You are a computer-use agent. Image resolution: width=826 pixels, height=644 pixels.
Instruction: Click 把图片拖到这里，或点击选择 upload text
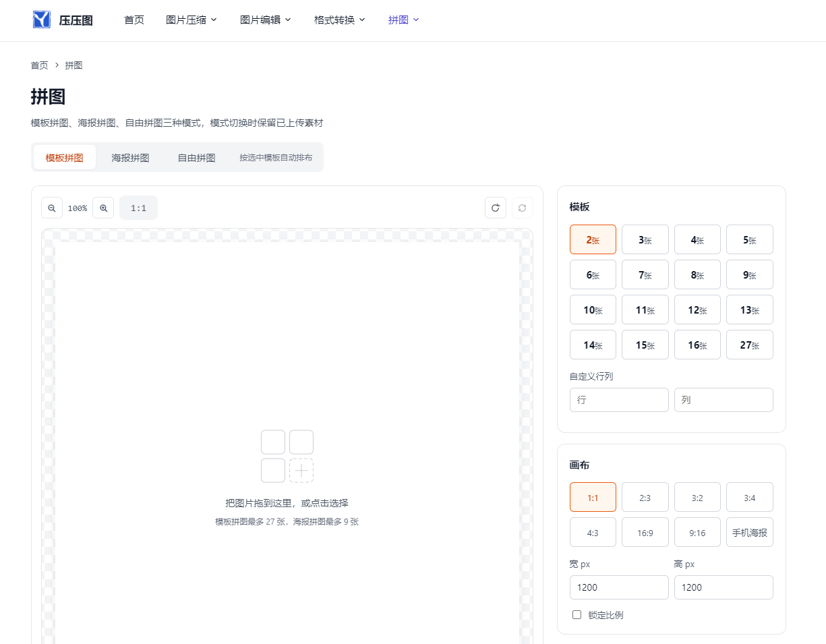[x=287, y=503]
